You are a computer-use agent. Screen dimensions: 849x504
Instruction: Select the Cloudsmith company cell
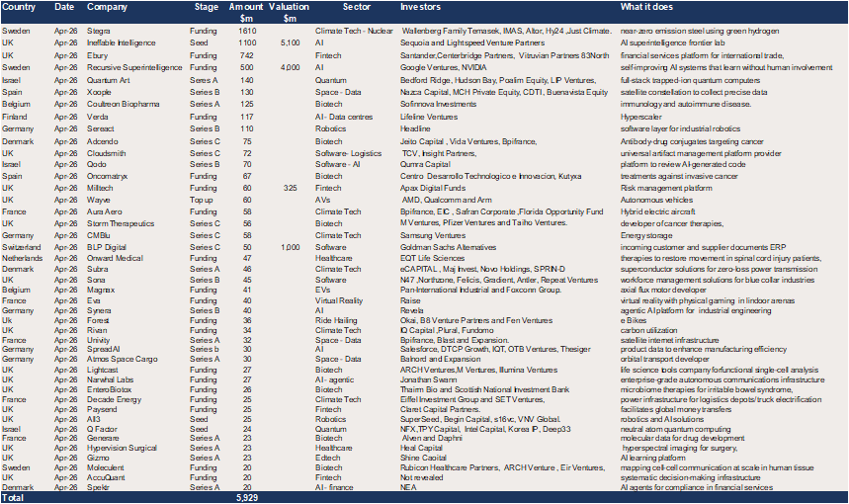107,153
